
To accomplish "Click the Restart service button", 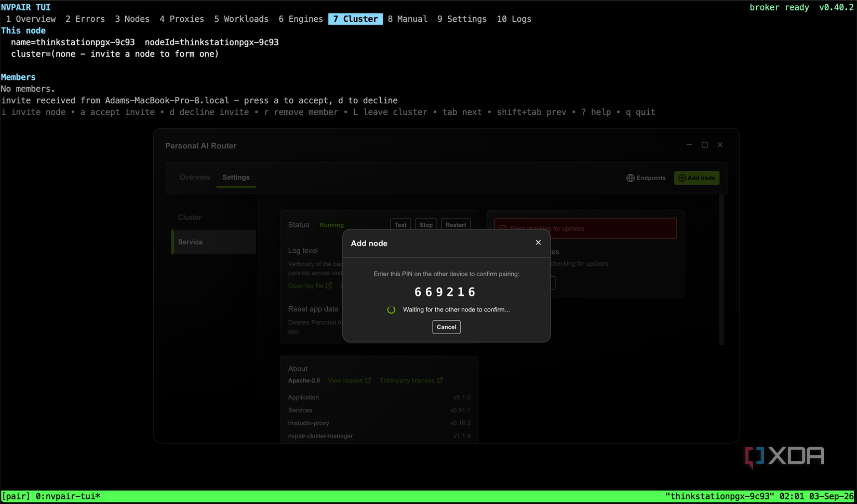I will coord(456,225).
